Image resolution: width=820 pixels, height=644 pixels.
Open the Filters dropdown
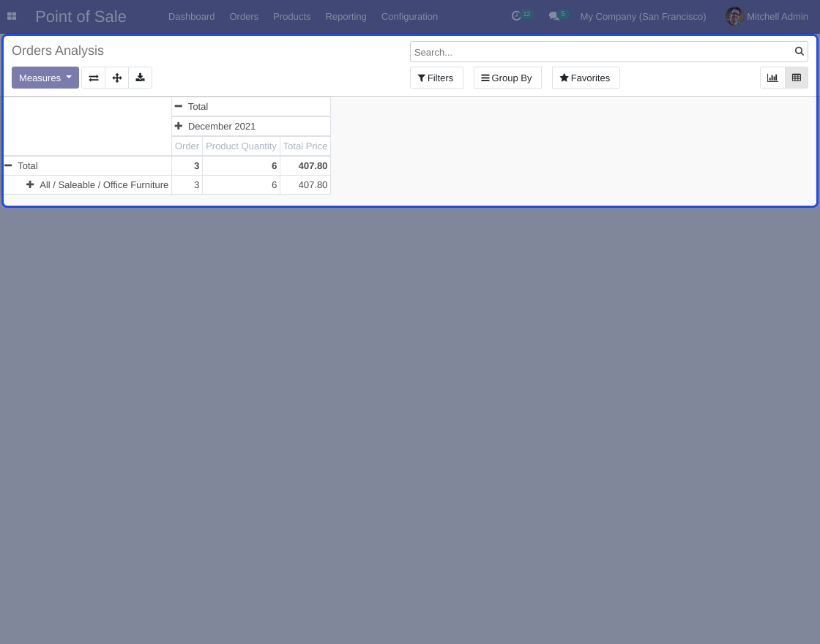pyautogui.click(x=436, y=78)
